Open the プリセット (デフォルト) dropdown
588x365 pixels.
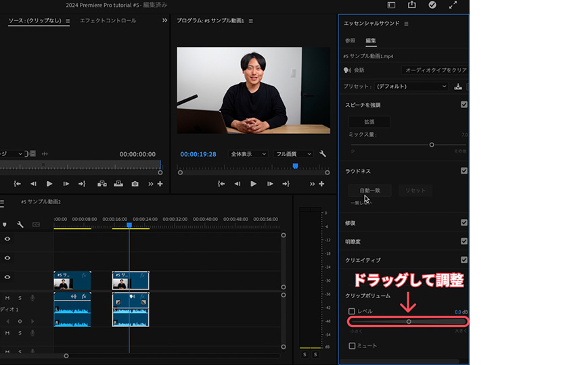[411, 87]
